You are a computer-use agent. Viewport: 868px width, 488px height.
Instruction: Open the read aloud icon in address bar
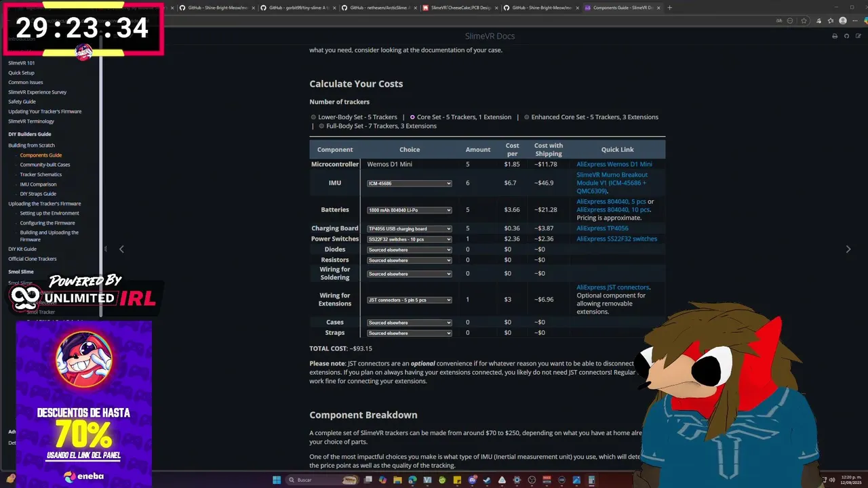click(x=779, y=20)
